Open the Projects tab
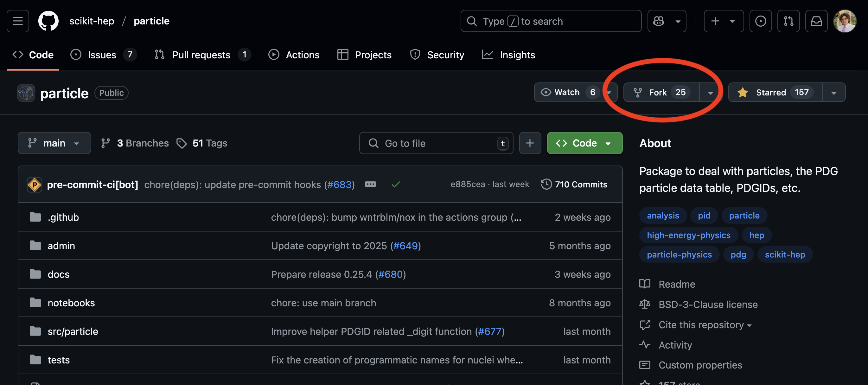Viewport: 868px width, 385px height. coord(365,55)
